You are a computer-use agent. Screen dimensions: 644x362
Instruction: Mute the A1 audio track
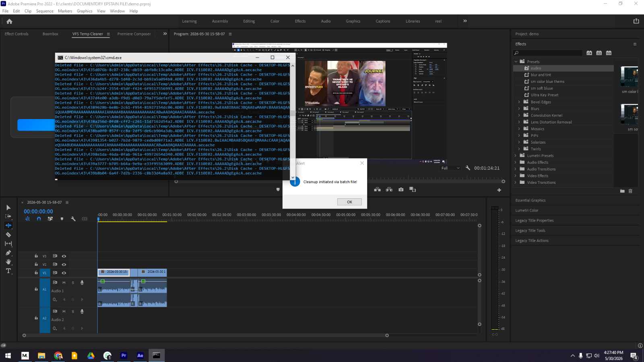64,283
